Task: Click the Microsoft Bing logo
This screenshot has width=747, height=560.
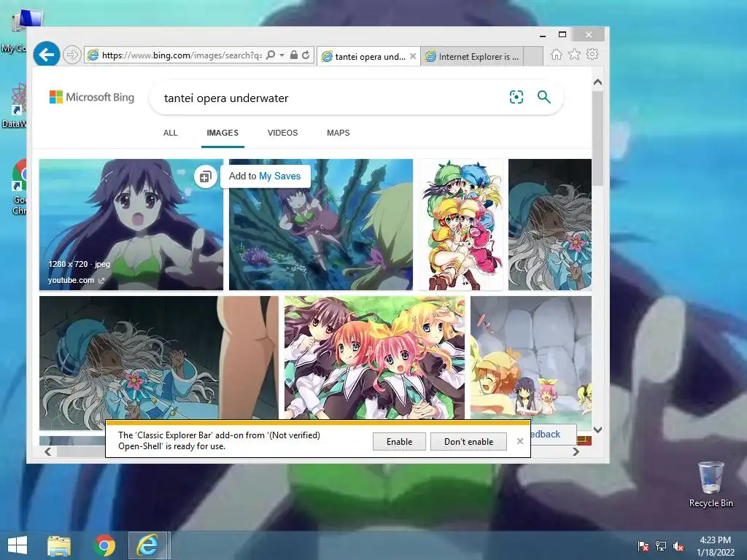Action: [92, 97]
